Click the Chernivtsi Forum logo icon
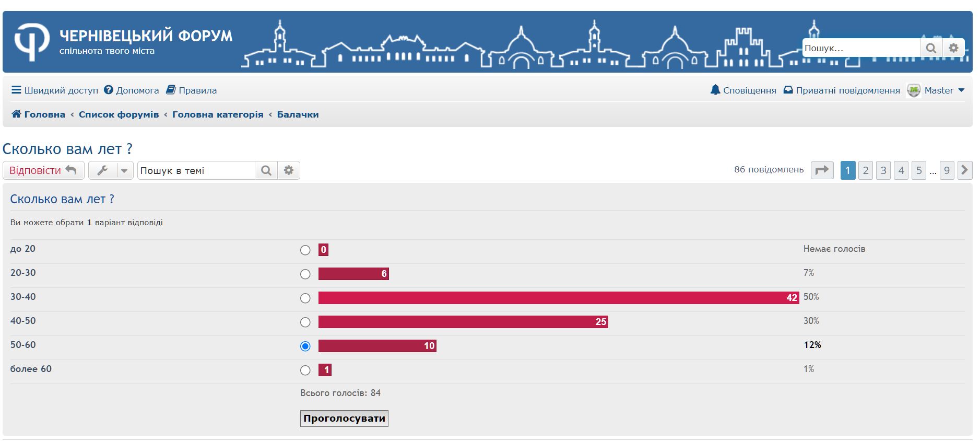 click(x=31, y=42)
